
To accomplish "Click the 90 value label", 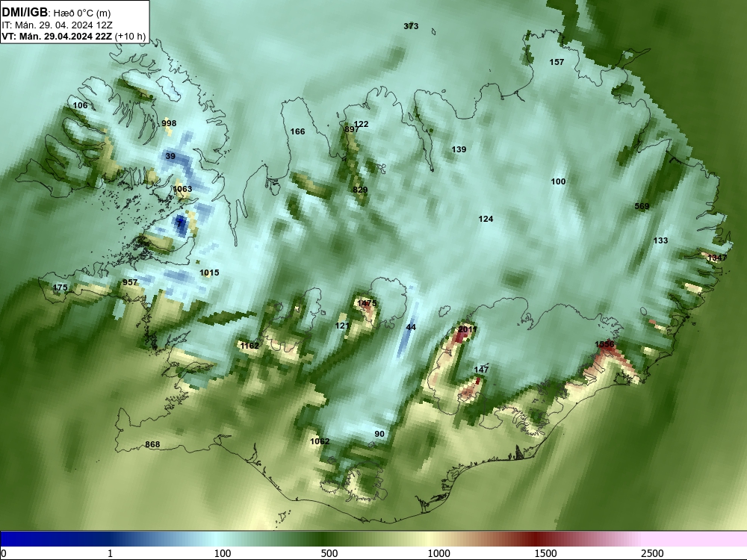I will [x=379, y=435].
